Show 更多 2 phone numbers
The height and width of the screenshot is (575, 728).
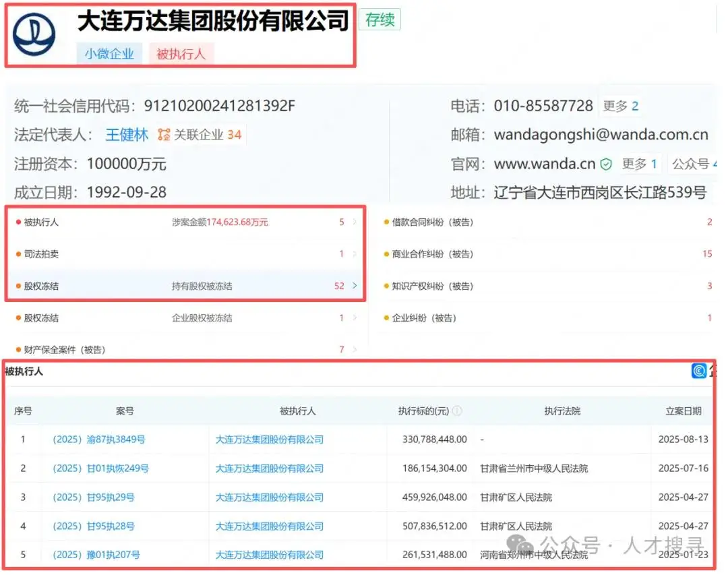(x=621, y=106)
